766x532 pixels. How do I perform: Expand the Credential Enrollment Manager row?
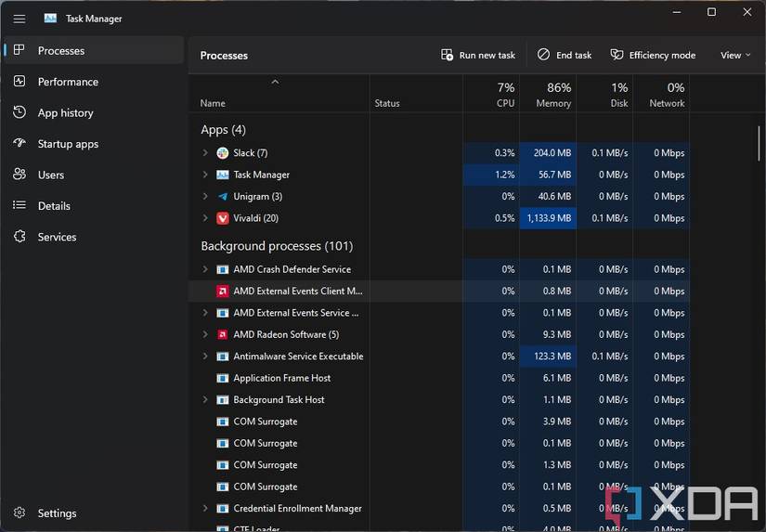204,509
